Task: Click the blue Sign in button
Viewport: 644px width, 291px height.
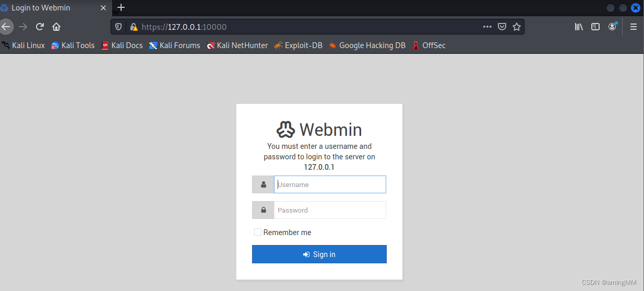Action: [x=319, y=254]
